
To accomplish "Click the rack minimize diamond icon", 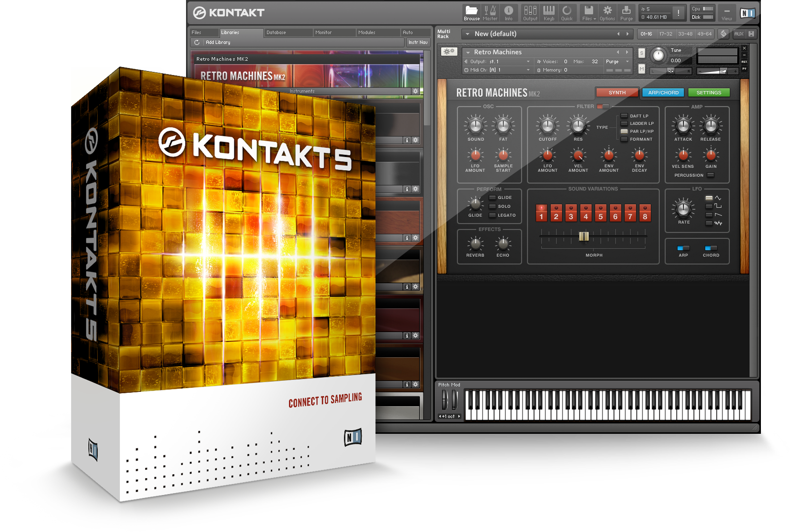I will coord(723,34).
